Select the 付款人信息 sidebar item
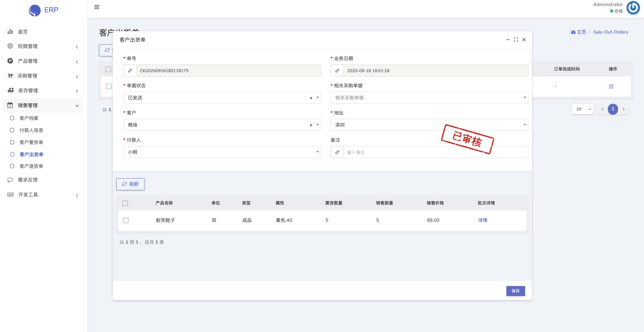The height and width of the screenshot is (332, 644). [31, 130]
